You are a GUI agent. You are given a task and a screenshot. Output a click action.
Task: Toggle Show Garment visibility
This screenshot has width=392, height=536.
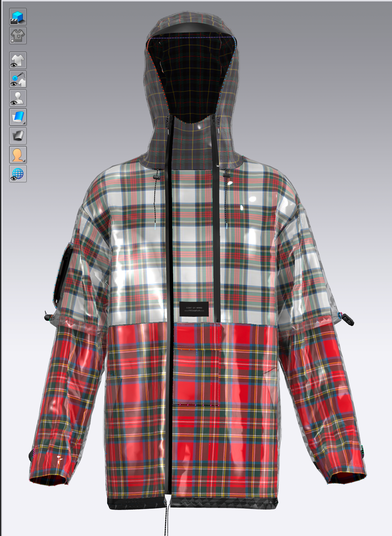(18, 61)
